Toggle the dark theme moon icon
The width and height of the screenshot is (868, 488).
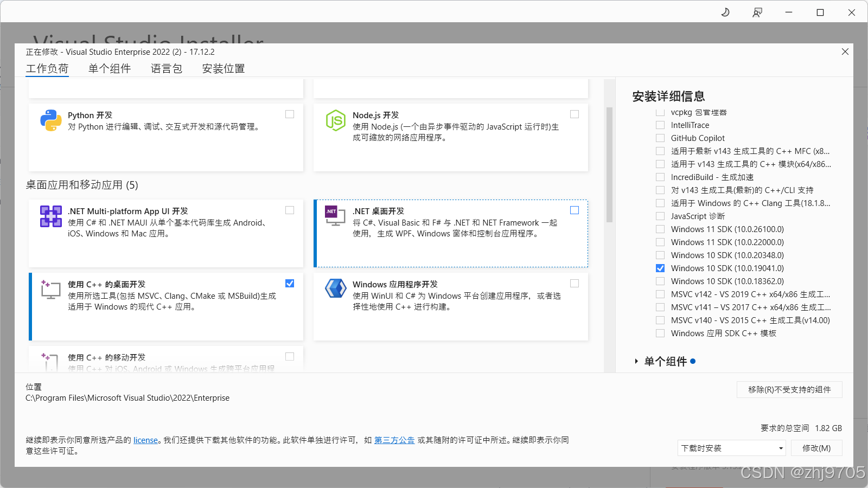pyautogui.click(x=725, y=12)
